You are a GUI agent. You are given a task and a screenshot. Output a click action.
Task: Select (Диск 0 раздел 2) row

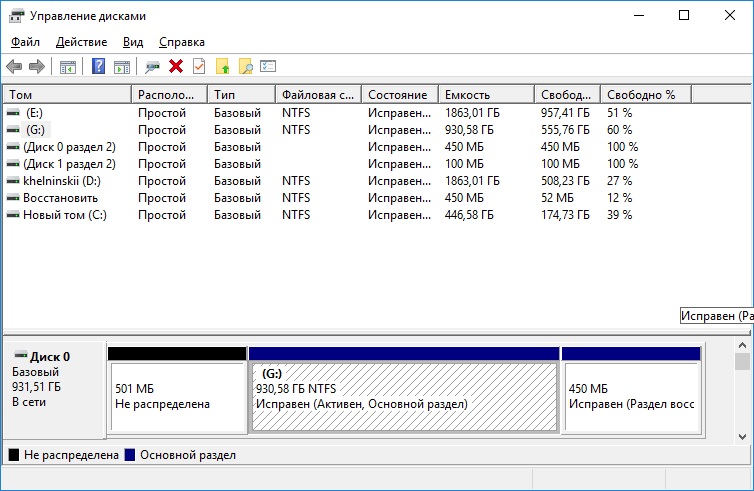click(x=377, y=147)
